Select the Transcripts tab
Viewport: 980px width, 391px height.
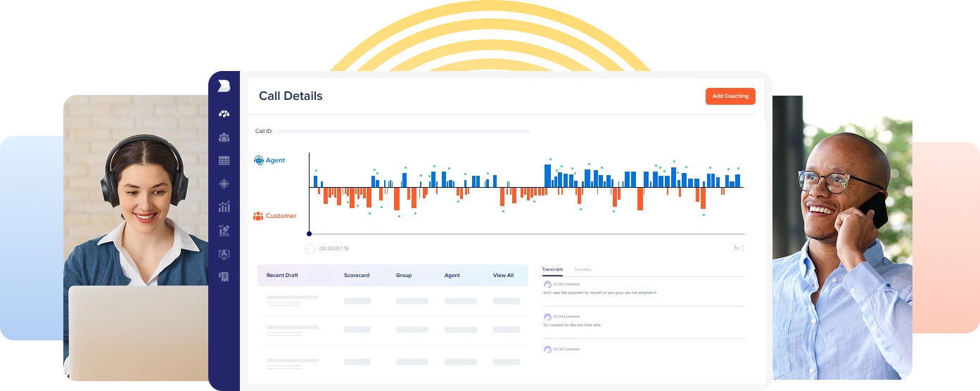552,269
